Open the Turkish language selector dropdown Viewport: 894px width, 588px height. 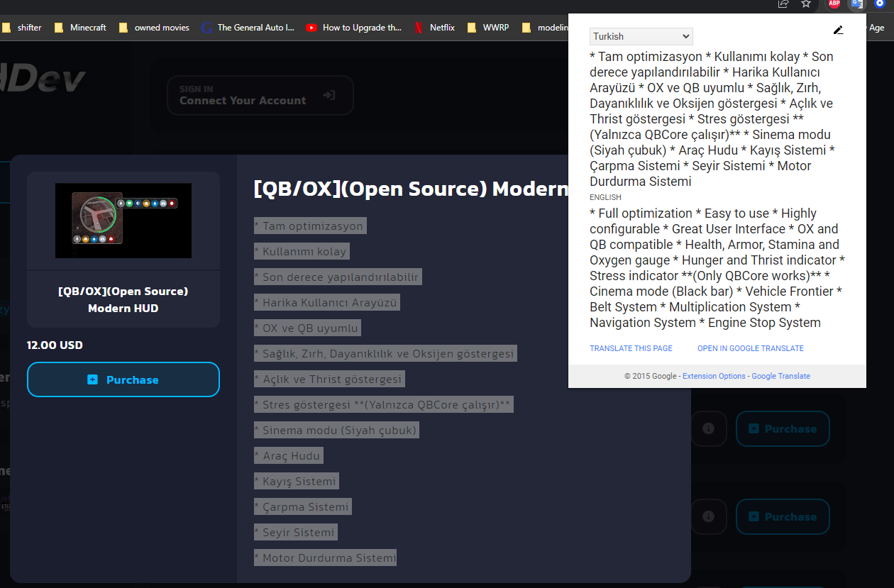tap(641, 35)
